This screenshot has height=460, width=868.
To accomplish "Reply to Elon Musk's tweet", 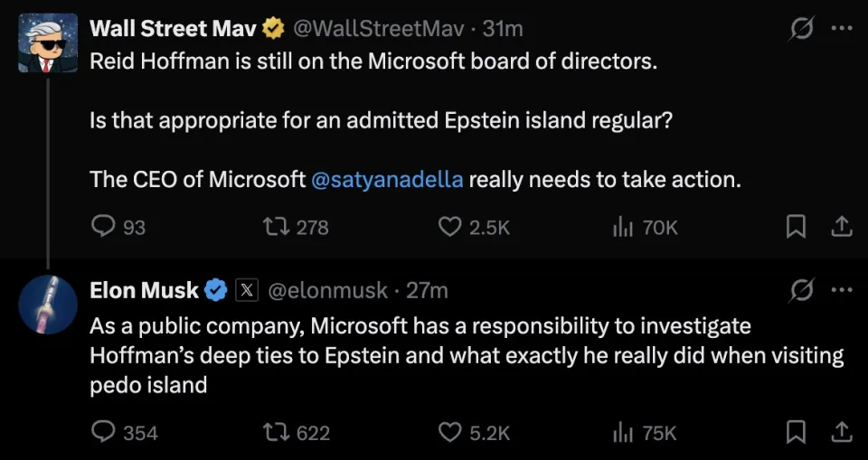I will (104, 433).
